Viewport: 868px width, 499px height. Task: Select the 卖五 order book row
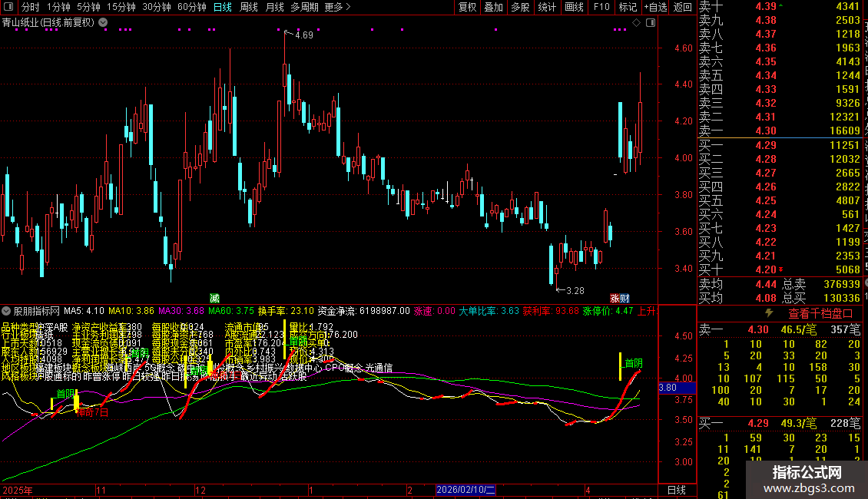tap(780, 75)
